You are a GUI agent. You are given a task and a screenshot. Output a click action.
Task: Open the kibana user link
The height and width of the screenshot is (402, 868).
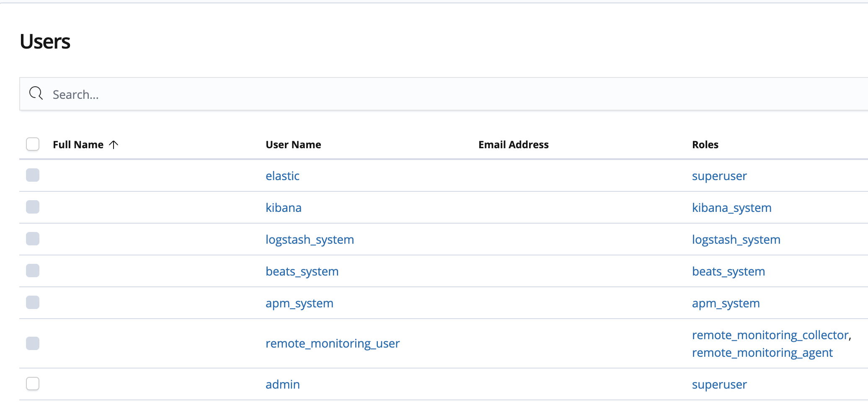coord(284,208)
